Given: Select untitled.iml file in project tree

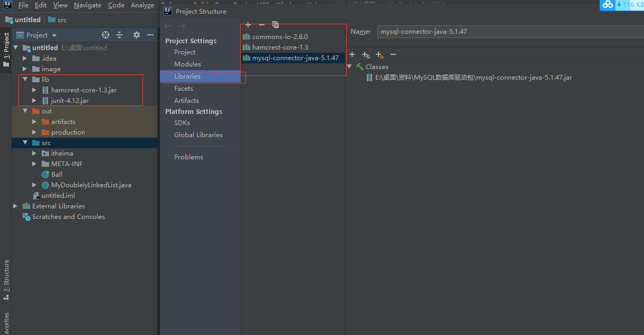Looking at the screenshot, I should [58, 195].
